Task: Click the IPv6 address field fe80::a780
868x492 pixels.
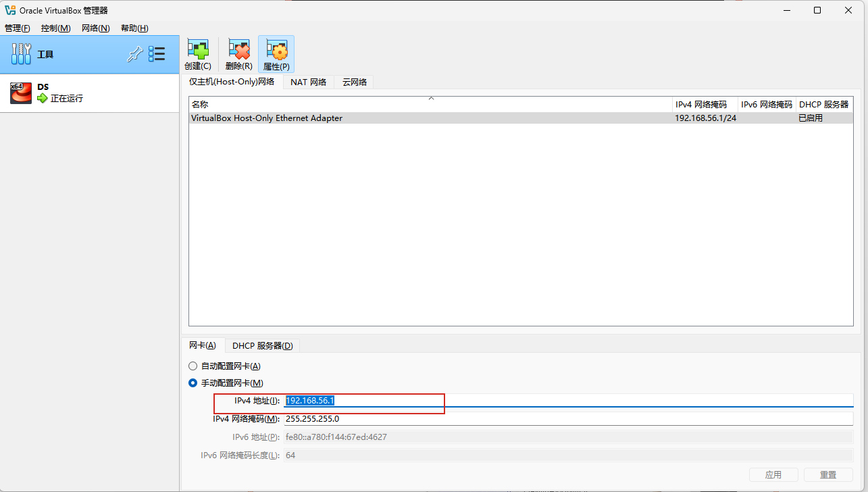Action: (x=569, y=437)
